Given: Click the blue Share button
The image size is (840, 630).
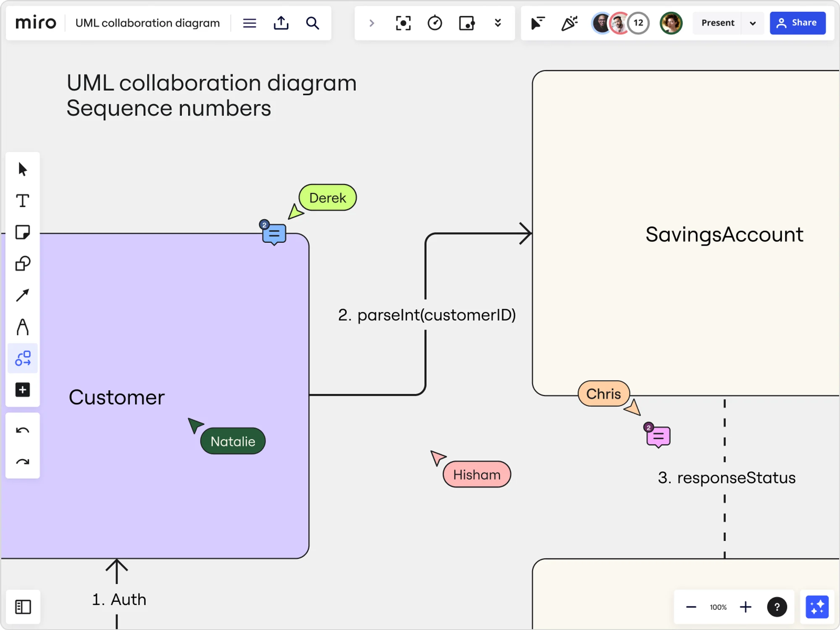Looking at the screenshot, I should click(x=797, y=23).
